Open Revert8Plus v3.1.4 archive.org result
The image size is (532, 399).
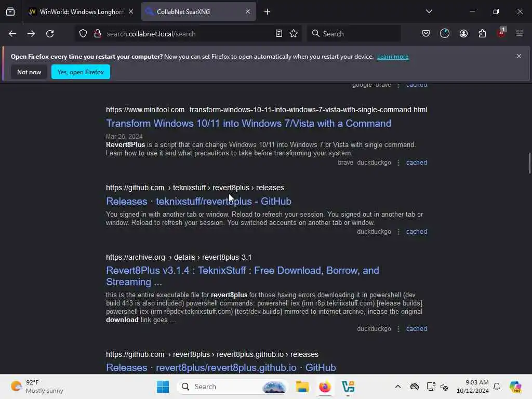pyautogui.click(x=243, y=276)
